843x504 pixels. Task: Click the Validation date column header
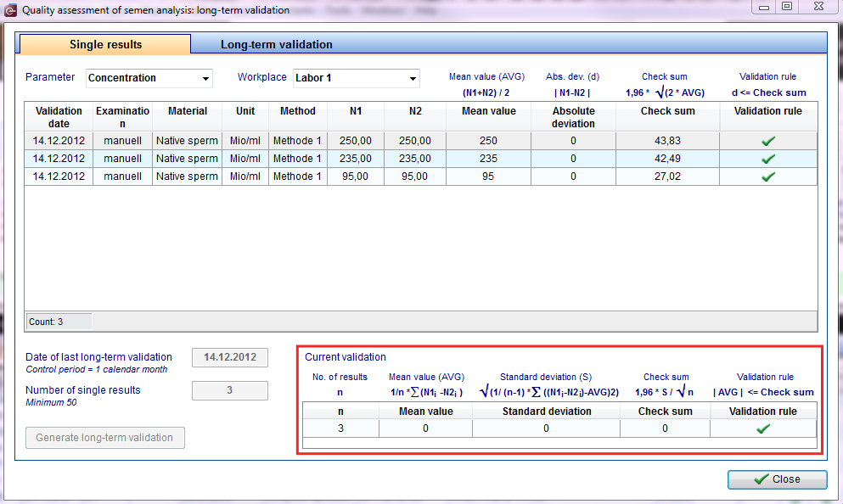click(x=59, y=117)
